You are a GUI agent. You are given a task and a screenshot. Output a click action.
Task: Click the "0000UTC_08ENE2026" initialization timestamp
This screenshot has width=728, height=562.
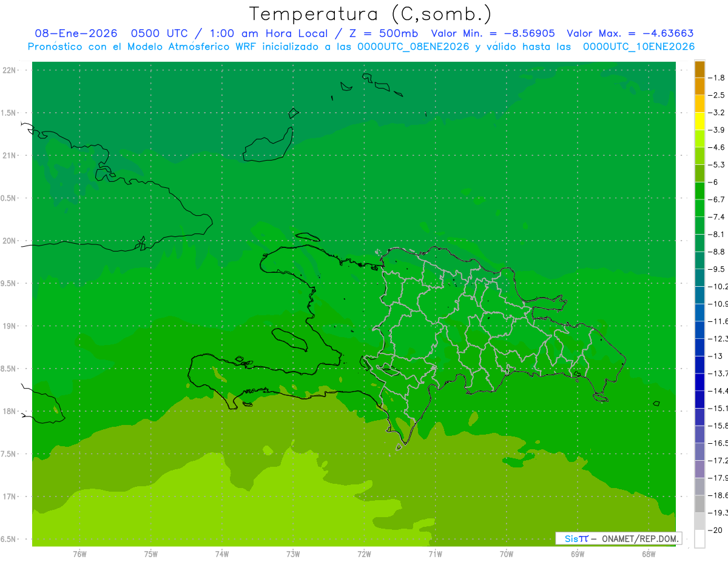(x=414, y=46)
